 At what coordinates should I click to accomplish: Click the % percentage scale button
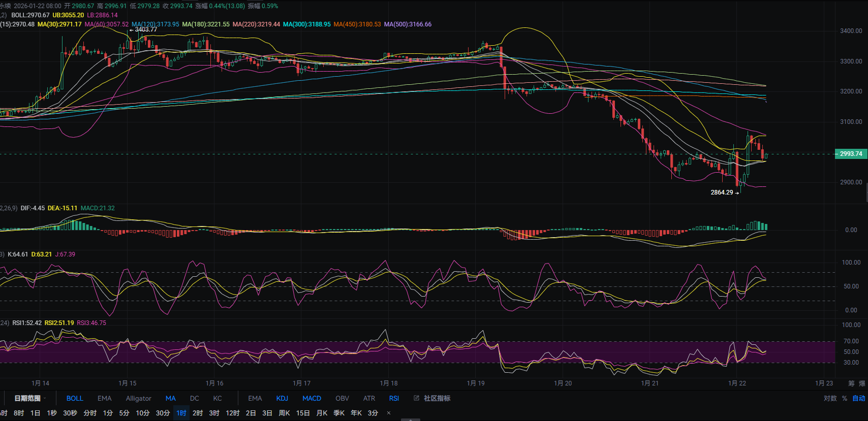pyautogui.click(x=845, y=398)
